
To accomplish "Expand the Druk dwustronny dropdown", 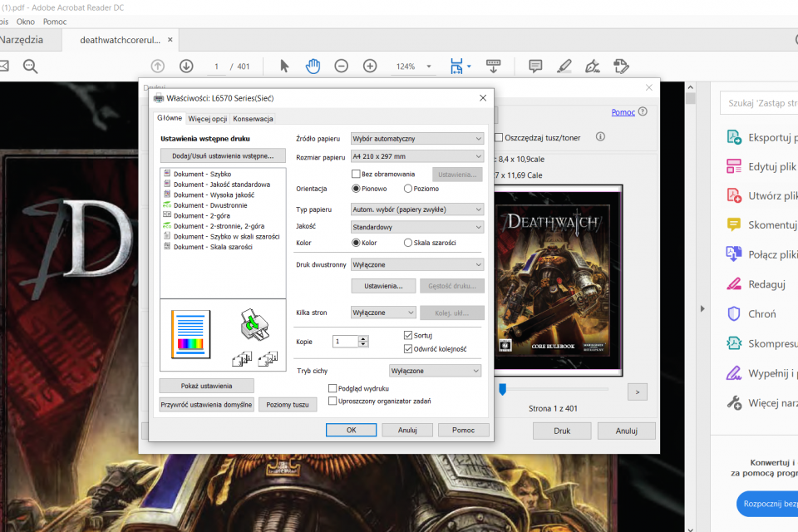I will [x=416, y=264].
